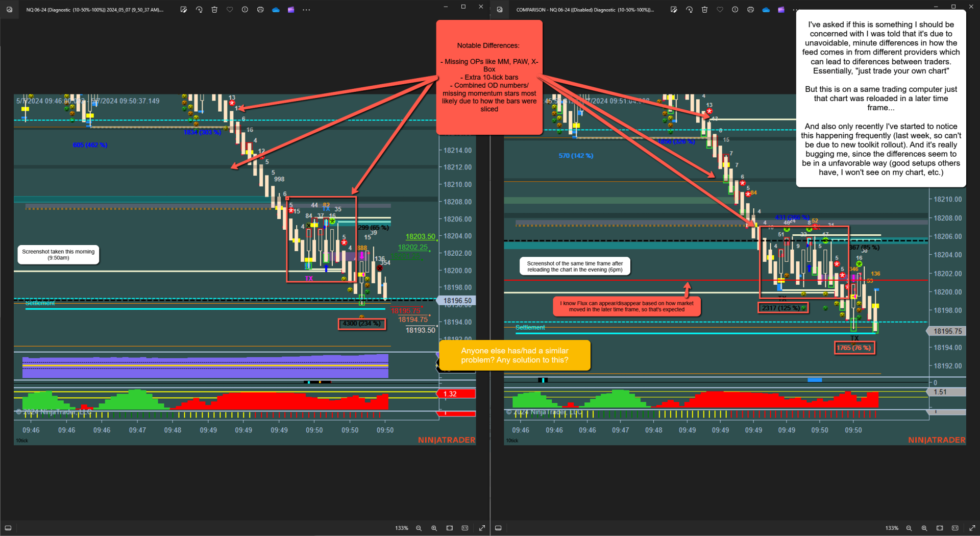Click the 'Screenshot of the same time frame' label
The width and height of the screenshot is (980, 536).
click(x=575, y=266)
